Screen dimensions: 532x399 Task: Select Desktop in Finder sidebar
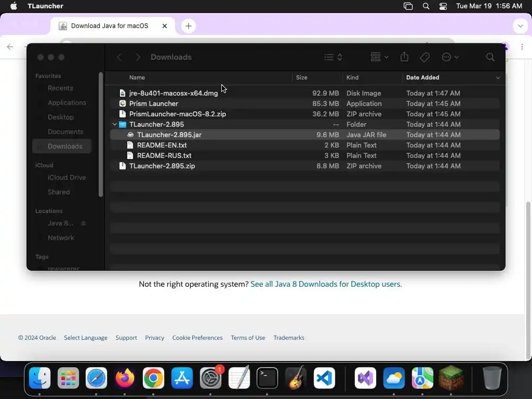click(x=61, y=117)
